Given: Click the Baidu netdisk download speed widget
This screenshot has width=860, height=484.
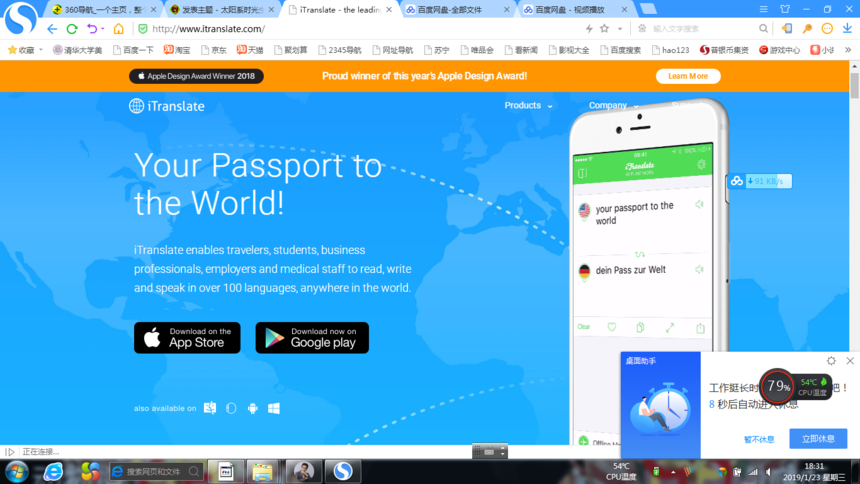Looking at the screenshot, I should tap(760, 181).
